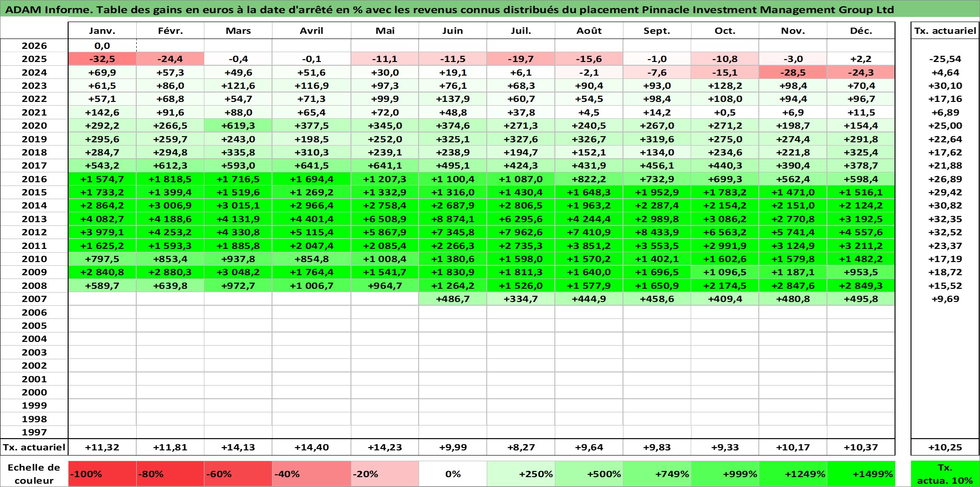Click the +8 874,1 cell in 2013
980x487 pixels.
click(452, 219)
